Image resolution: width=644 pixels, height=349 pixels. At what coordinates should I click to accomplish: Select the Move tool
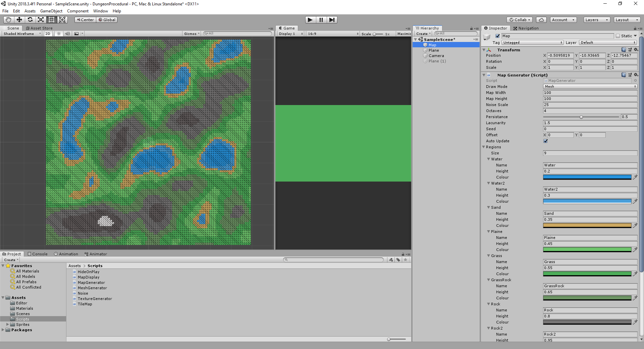pyautogui.click(x=19, y=20)
